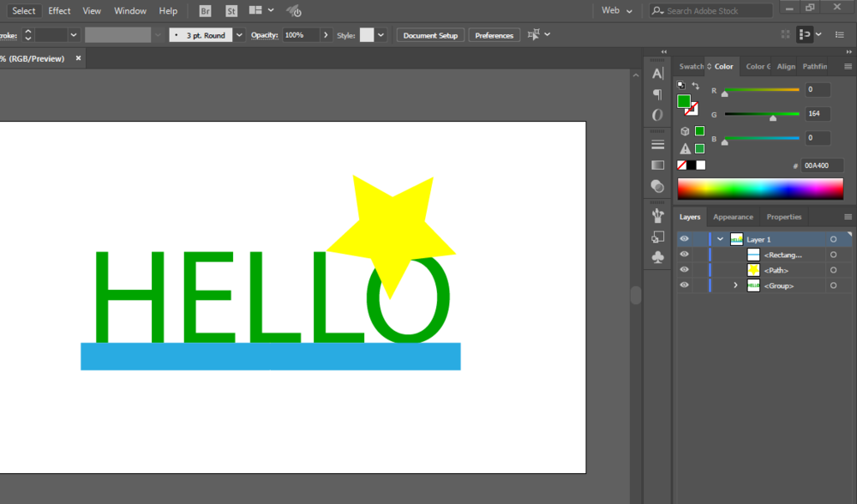Collapse Layer 1 in Layers panel

pos(721,240)
